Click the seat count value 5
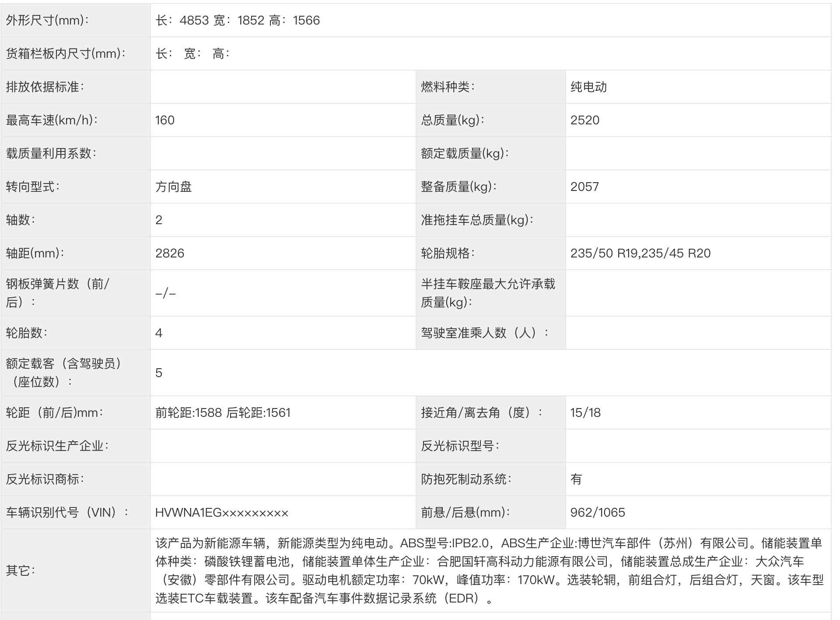The image size is (840, 620). [159, 373]
